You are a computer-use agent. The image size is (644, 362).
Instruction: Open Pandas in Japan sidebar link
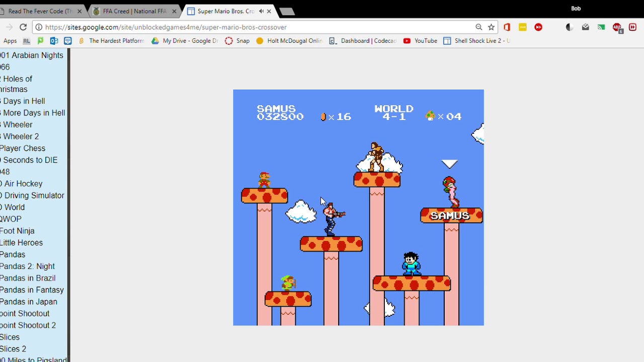pyautogui.click(x=29, y=302)
